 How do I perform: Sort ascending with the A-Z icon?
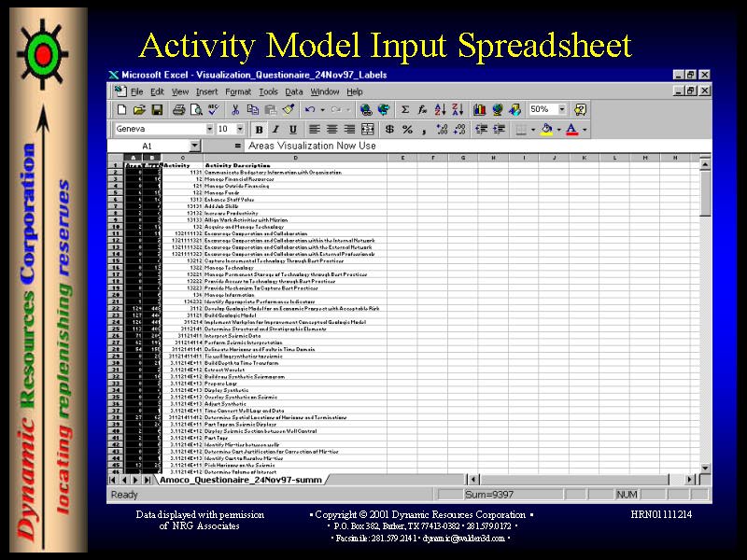[442, 110]
